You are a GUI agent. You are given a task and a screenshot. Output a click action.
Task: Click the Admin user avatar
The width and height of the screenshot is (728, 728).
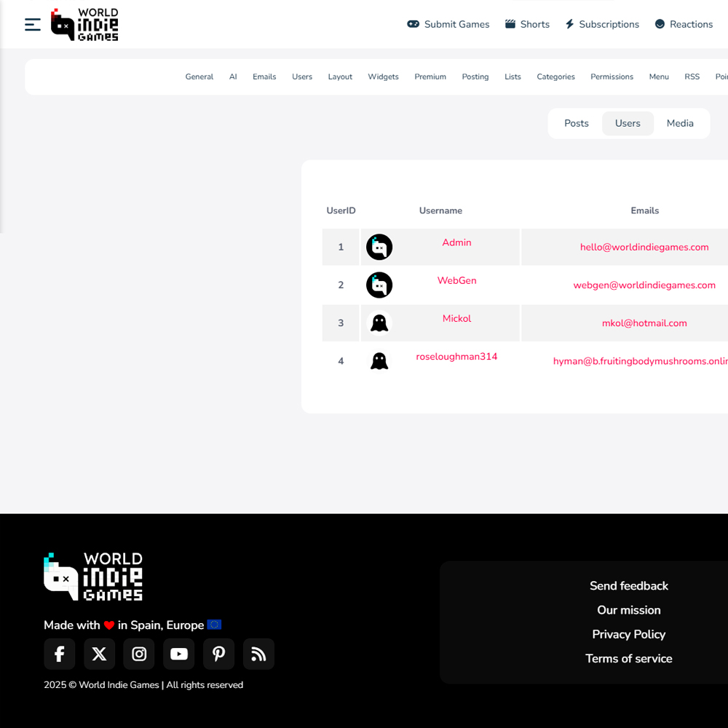379,248
